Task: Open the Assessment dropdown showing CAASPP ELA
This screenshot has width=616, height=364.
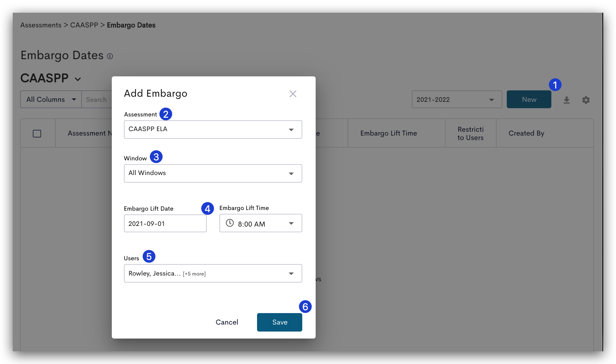Action: (x=213, y=129)
